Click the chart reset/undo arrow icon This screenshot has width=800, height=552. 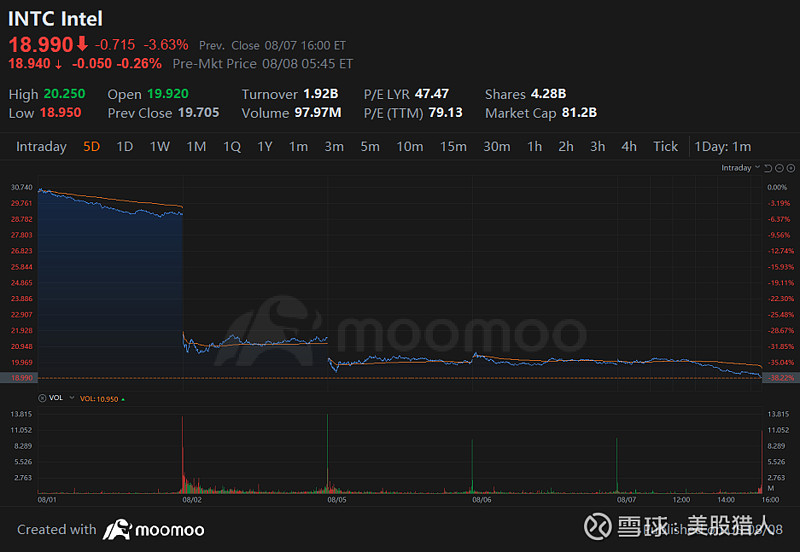click(x=768, y=168)
